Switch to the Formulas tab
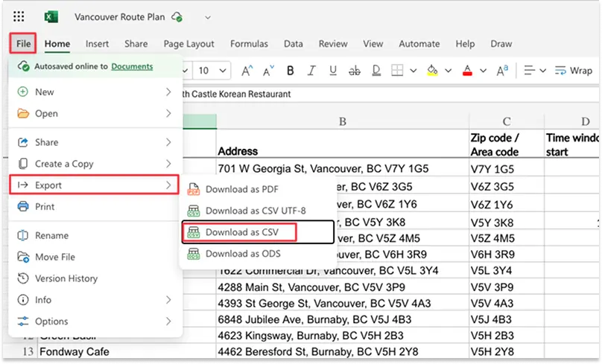602x364 pixels. pos(249,44)
